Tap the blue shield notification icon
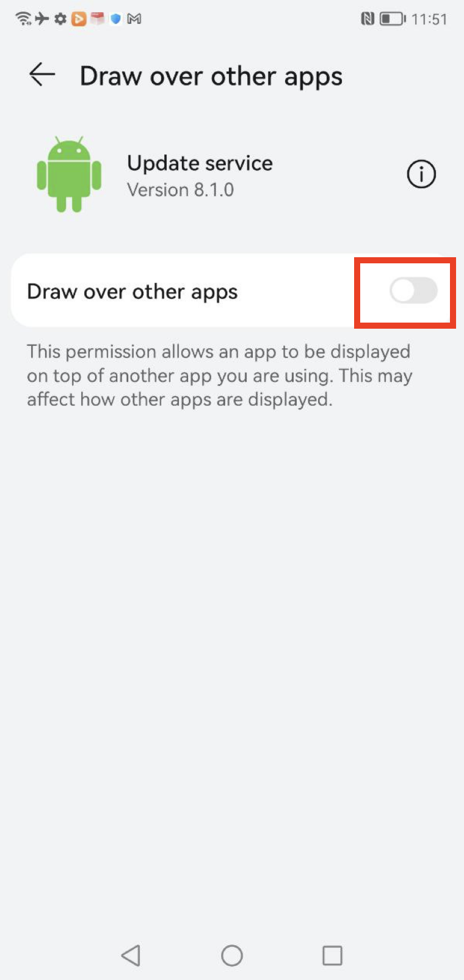464x980 pixels. pyautogui.click(x=115, y=19)
